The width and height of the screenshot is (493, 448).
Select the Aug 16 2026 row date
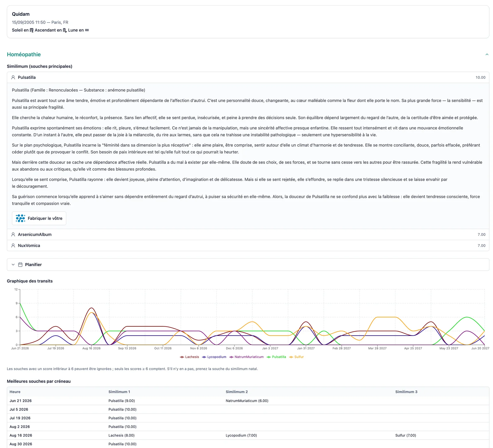click(x=21, y=435)
